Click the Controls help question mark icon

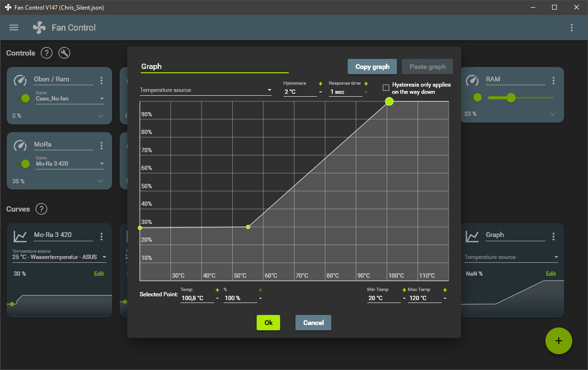pyautogui.click(x=46, y=53)
